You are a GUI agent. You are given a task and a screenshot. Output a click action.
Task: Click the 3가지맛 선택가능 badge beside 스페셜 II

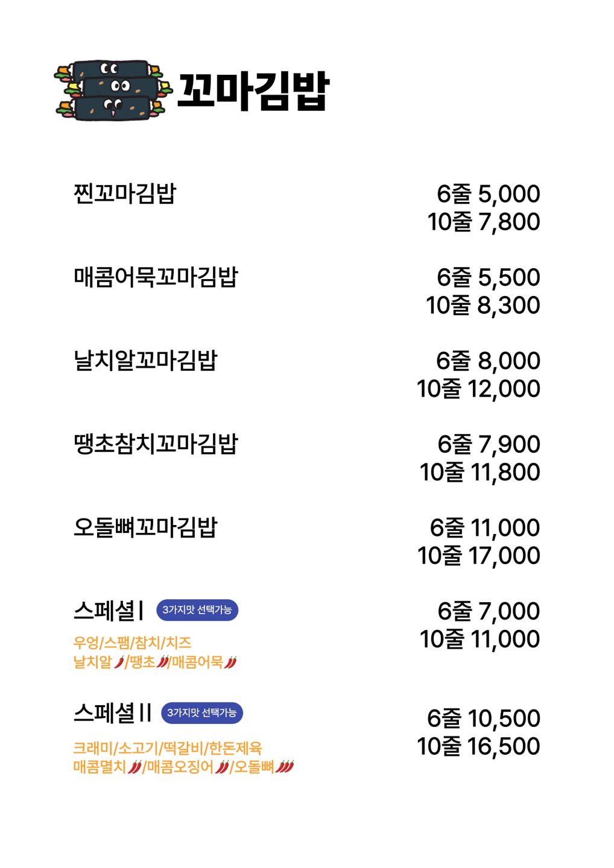point(201,712)
